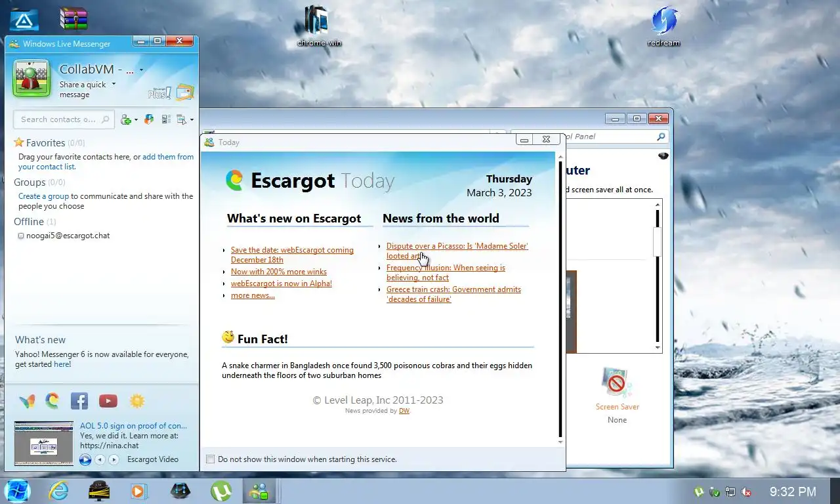
Task: Read the 'Dispute over a Picasso' news link
Action: point(457,251)
